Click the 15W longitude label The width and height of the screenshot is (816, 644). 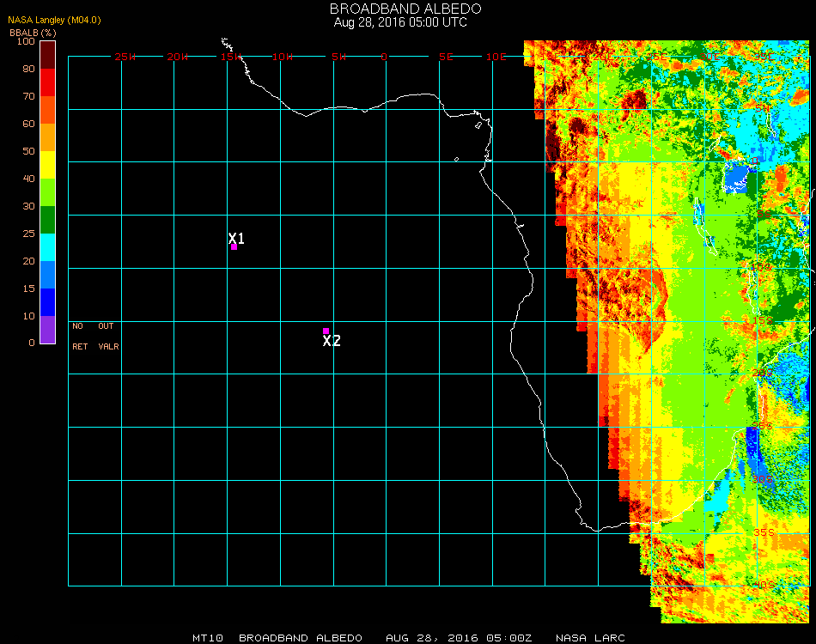pyautogui.click(x=230, y=57)
